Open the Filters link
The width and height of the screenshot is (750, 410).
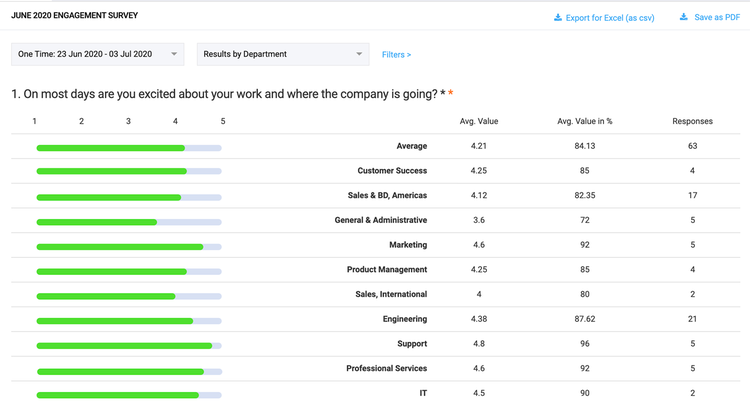coord(396,54)
